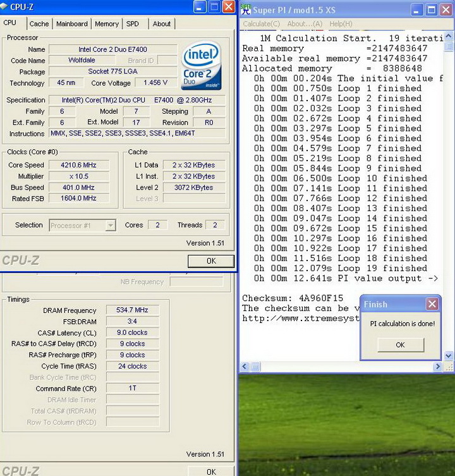This screenshot has height=476, width=455.
Task: Click the Code Name value Wolfdale
Action: [82, 61]
